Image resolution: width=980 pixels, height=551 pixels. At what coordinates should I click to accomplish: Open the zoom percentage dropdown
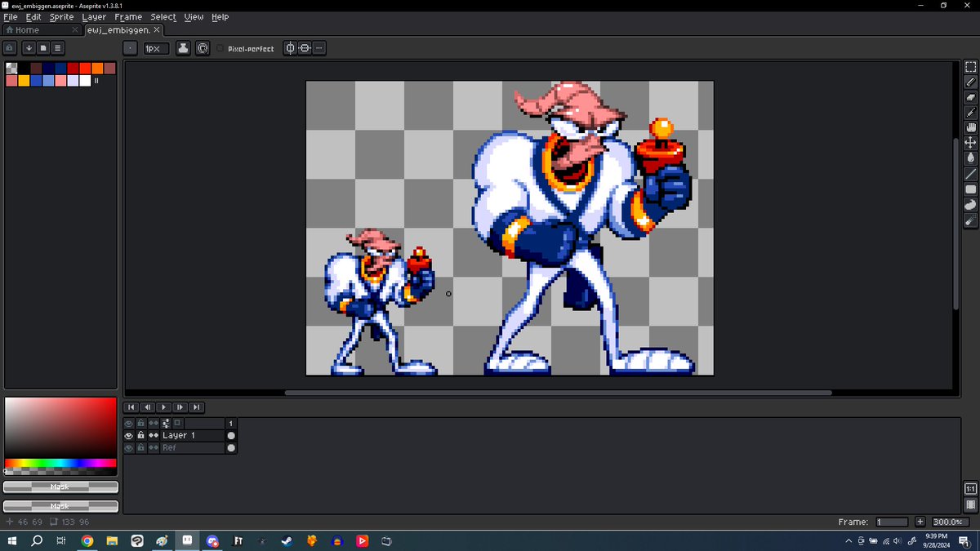pos(949,521)
